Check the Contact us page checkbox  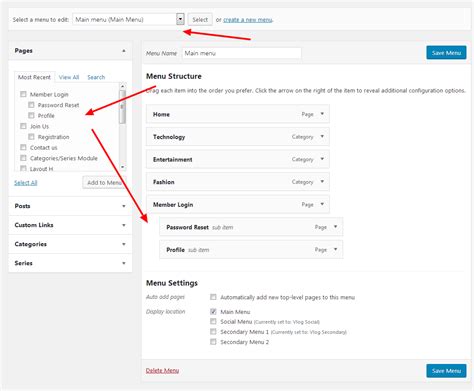coord(23,147)
